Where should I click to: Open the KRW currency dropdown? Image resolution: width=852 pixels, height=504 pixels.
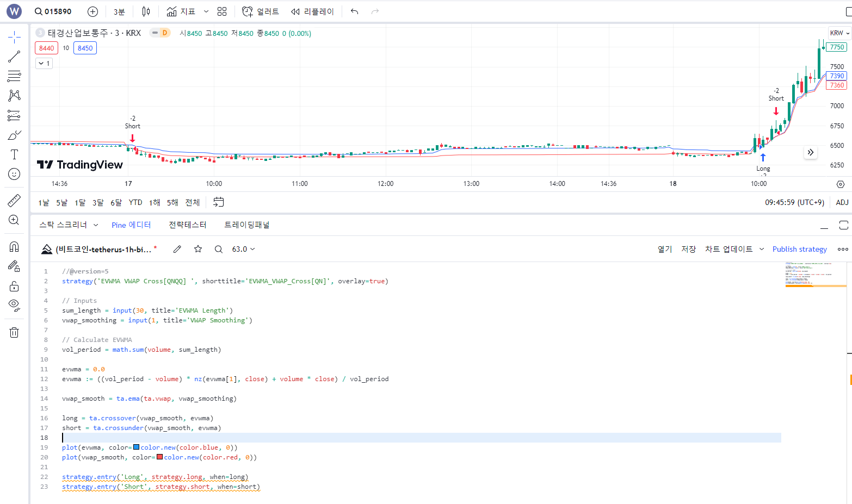tap(839, 33)
